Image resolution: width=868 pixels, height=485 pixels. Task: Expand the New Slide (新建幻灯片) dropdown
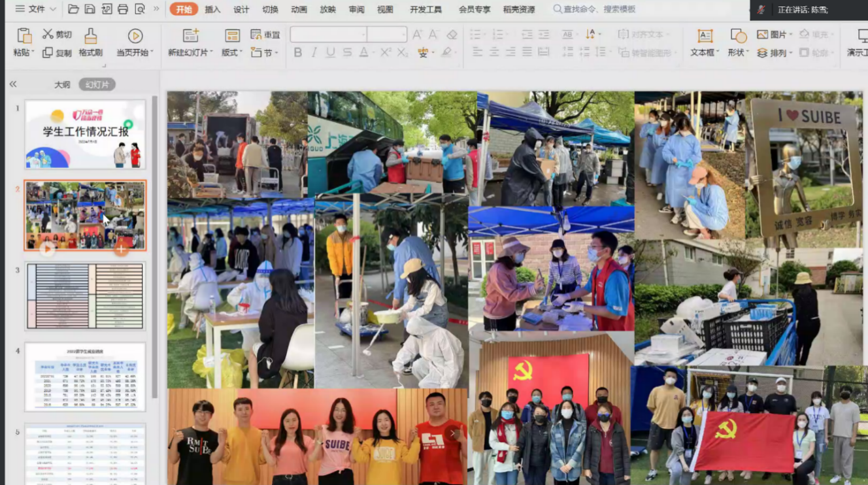(191, 53)
